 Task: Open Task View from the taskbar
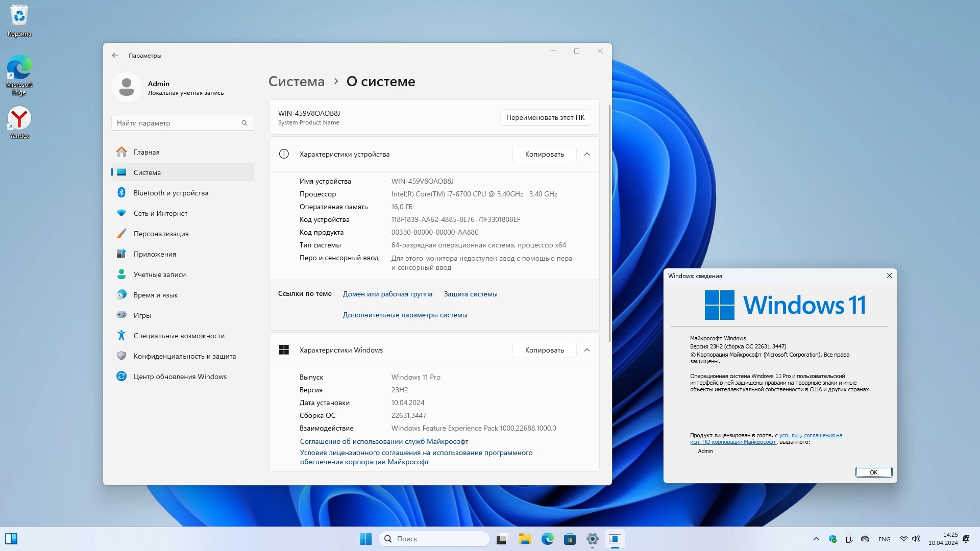point(502,539)
